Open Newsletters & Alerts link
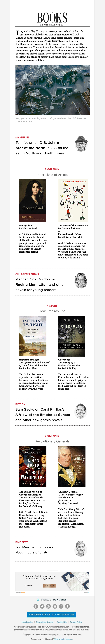 (x=45, y=622)
